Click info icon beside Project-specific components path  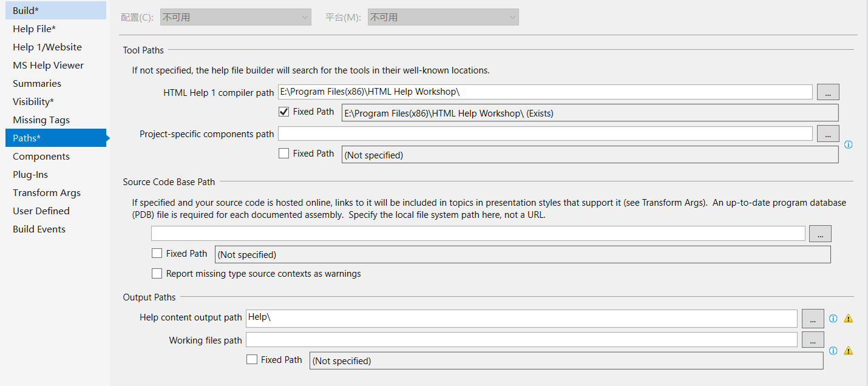(848, 144)
